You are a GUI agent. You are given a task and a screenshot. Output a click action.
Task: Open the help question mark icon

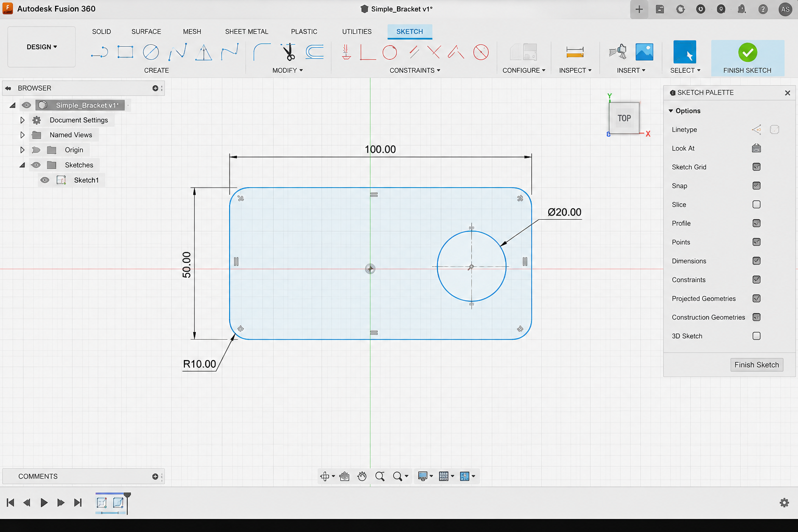[763, 9]
